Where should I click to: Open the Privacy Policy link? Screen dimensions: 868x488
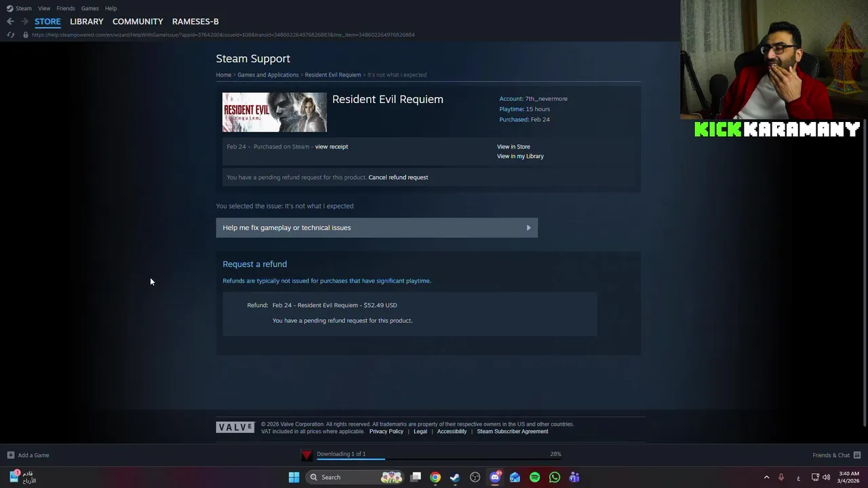(x=387, y=432)
